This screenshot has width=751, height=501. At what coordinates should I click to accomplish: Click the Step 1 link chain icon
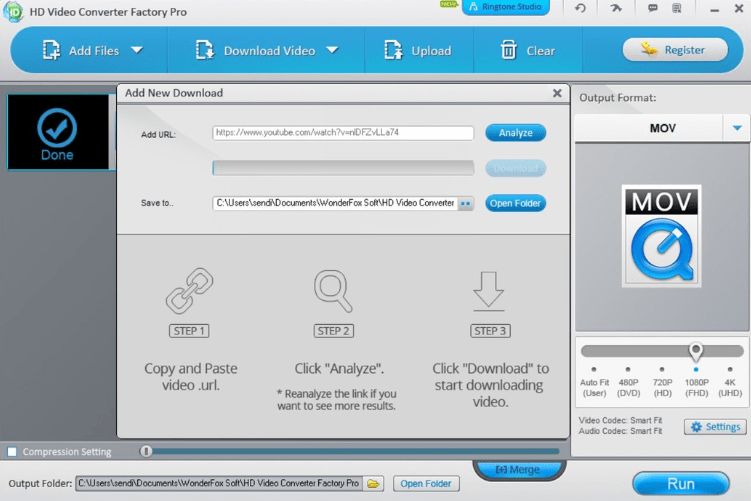190,290
